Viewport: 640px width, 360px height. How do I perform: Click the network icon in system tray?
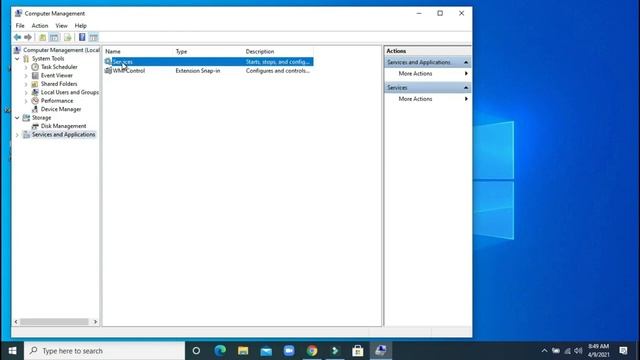click(567, 351)
